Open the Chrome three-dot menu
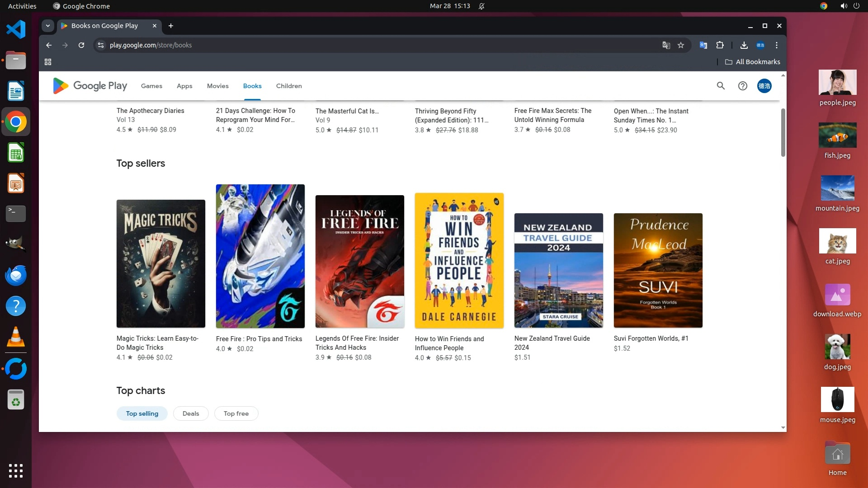The image size is (868, 488). 776,45
